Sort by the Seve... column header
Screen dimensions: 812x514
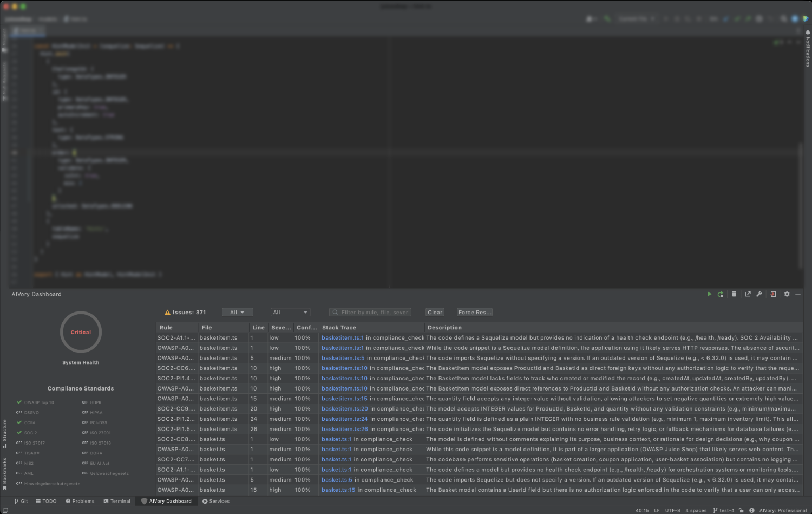pyautogui.click(x=281, y=328)
